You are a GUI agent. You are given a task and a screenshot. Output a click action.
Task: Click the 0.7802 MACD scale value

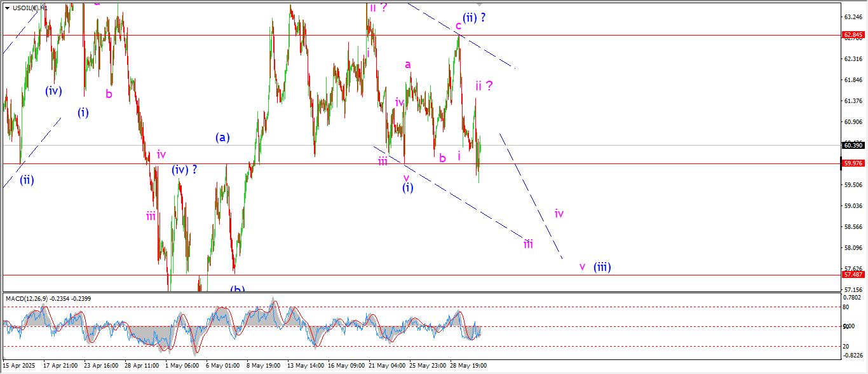852,297
